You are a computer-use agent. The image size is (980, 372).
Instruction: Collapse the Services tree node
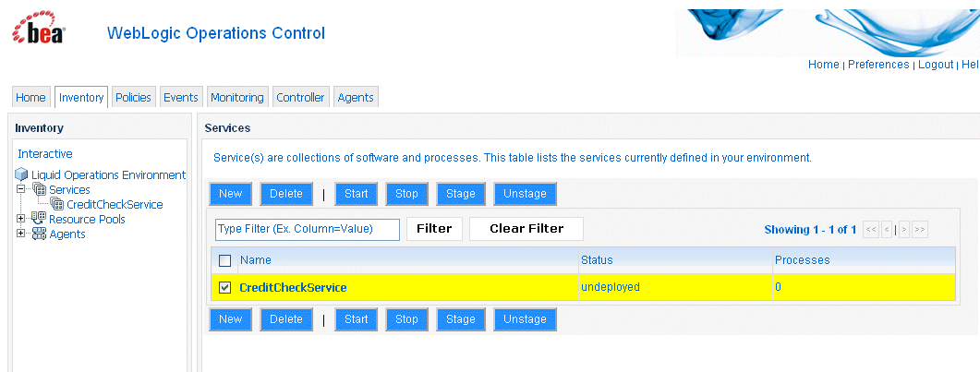[20, 189]
